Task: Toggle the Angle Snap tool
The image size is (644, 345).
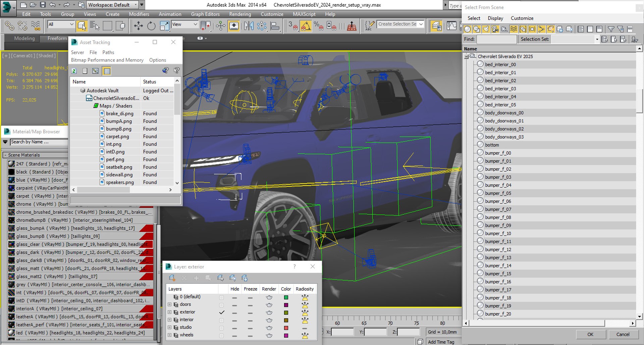Action: pyautogui.click(x=306, y=26)
